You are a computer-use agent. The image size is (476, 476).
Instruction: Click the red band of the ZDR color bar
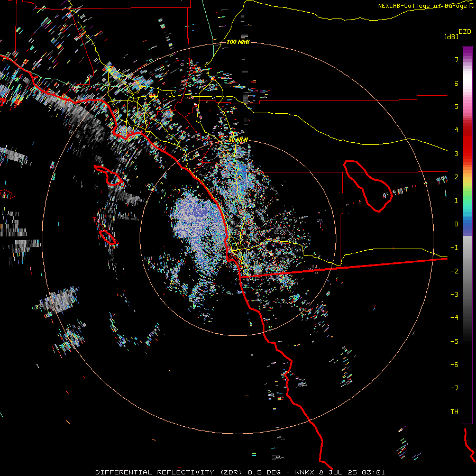click(467, 143)
